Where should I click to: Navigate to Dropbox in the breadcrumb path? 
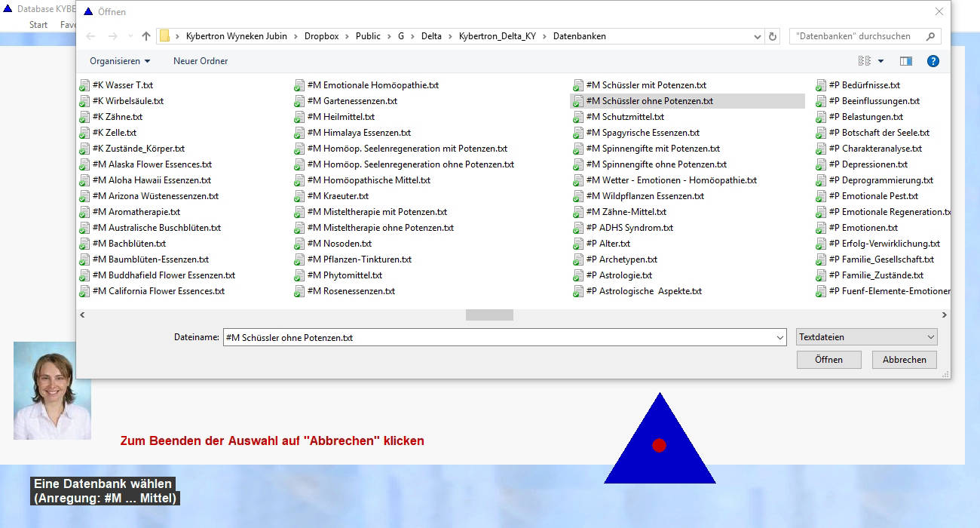[321, 36]
